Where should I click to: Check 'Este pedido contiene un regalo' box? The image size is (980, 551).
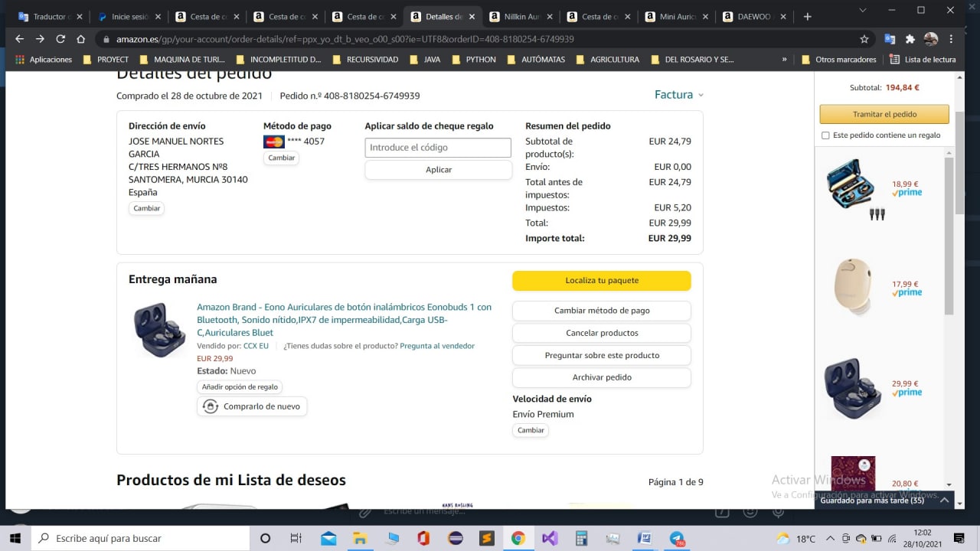click(x=825, y=135)
